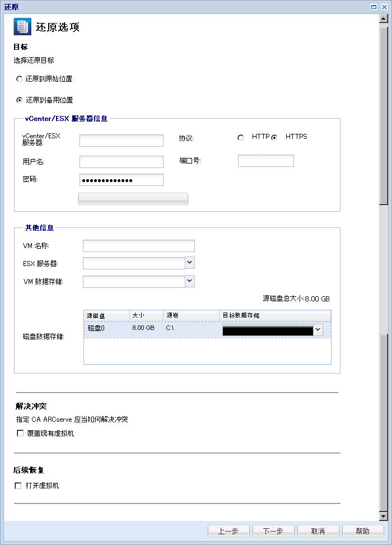
Task: Select the 磁盘0 row cell
Action: coord(107,329)
